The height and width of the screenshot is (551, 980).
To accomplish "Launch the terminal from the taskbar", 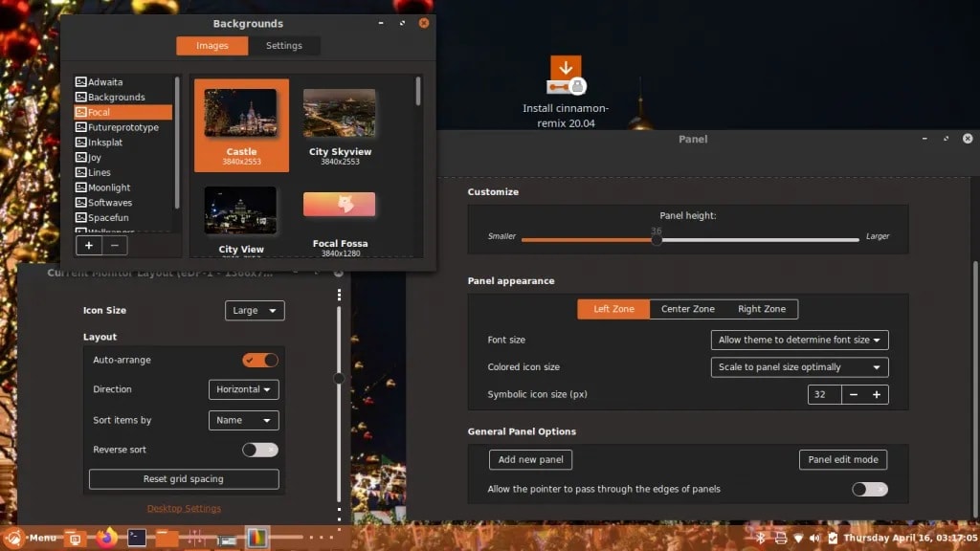I will pos(138,538).
